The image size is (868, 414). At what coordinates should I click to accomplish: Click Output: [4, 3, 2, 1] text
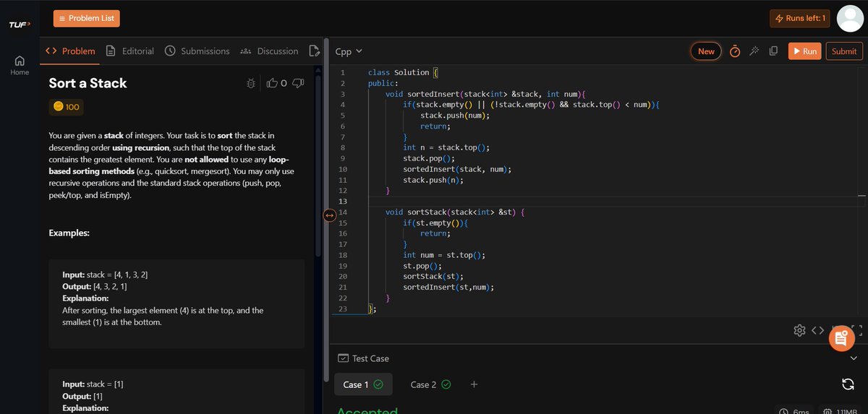(95, 287)
